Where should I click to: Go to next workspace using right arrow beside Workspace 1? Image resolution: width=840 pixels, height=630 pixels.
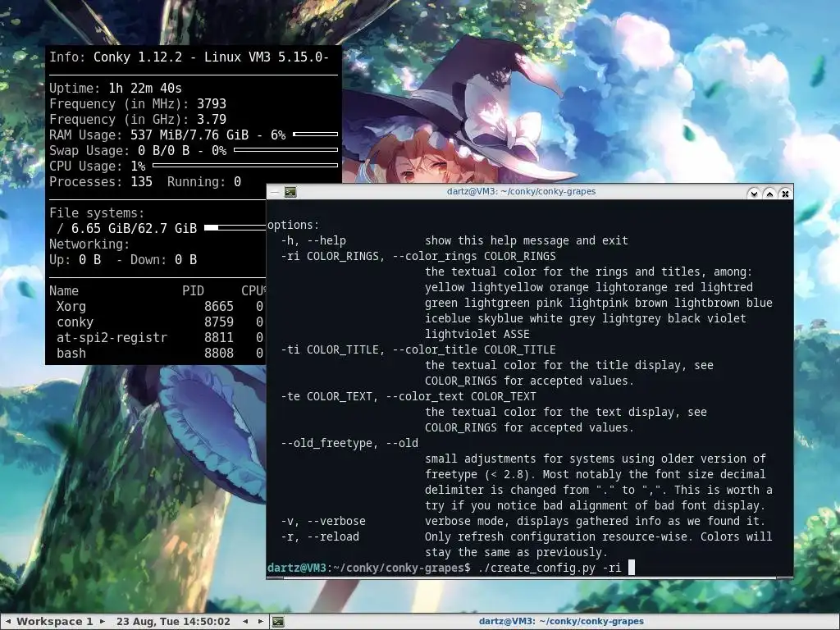tap(103, 622)
